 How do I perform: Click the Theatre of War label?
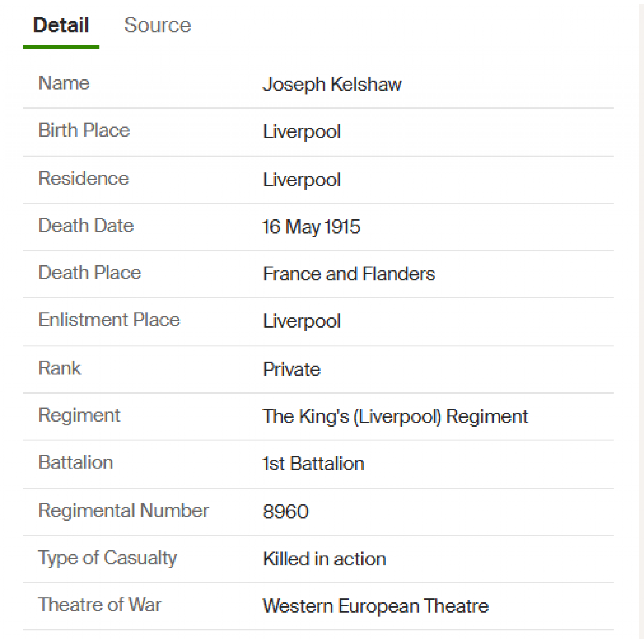[100, 605]
